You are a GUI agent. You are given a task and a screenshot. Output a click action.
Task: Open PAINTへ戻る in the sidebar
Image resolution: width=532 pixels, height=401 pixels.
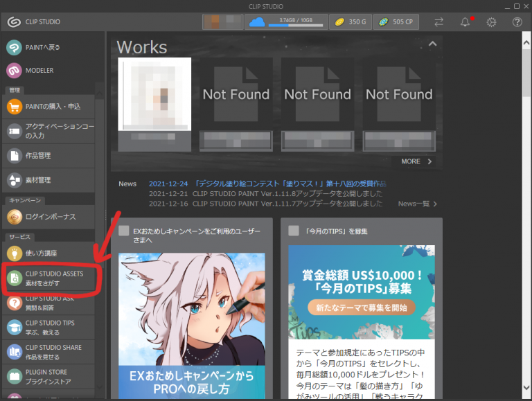tap(48, 48)
